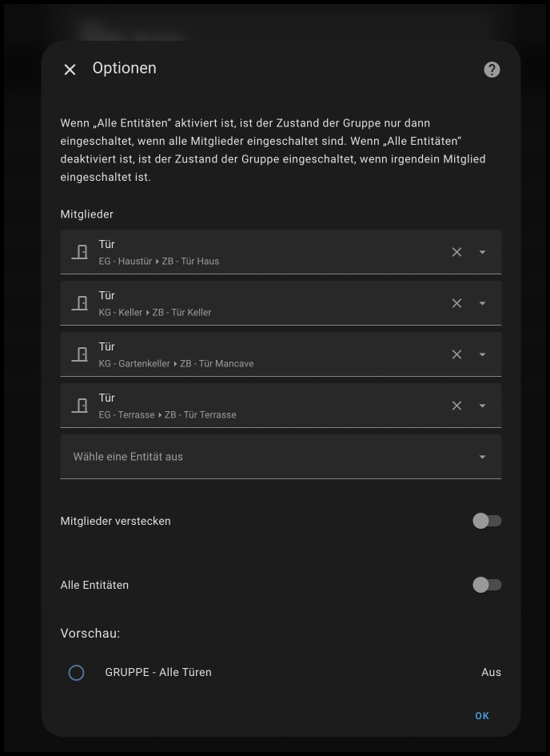Remove the Tür Mancave member entry
This screenshot has height=756, width=550.
456,354
